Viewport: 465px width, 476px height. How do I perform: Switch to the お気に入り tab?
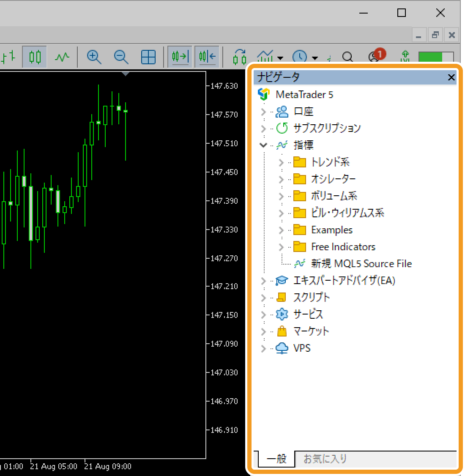(325, 459)
